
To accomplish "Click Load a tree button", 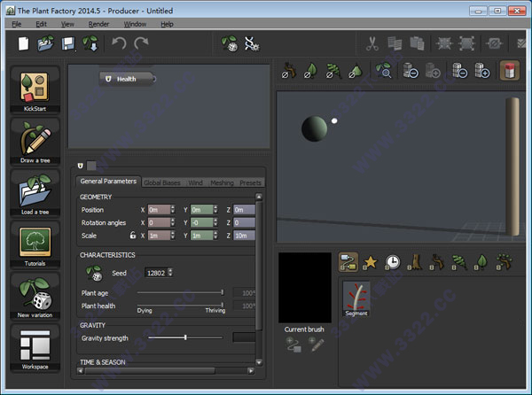I will coord(35,193).
